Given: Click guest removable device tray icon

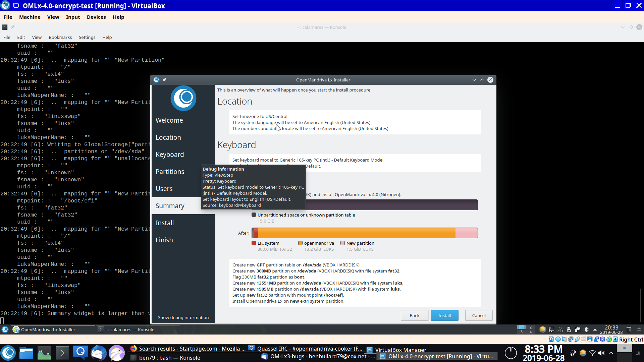Looking at the screenshot, I should tap(569, 329).
